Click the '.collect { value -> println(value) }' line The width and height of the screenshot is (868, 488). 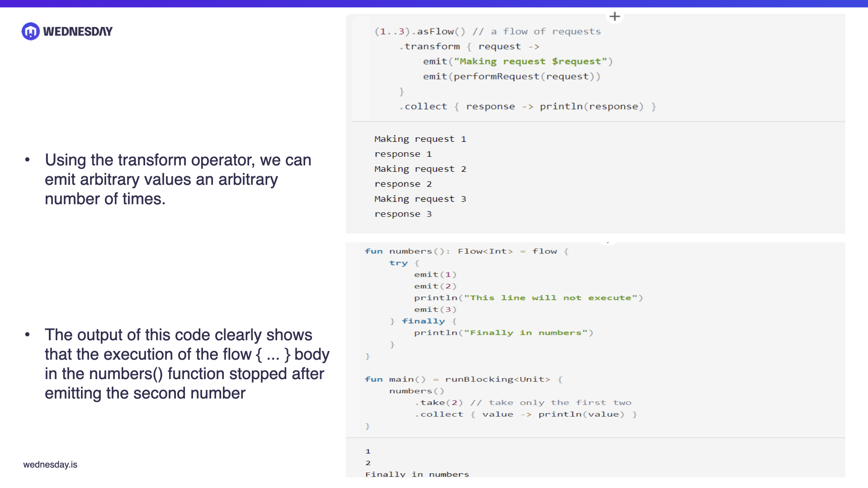(x=526, y=414)
